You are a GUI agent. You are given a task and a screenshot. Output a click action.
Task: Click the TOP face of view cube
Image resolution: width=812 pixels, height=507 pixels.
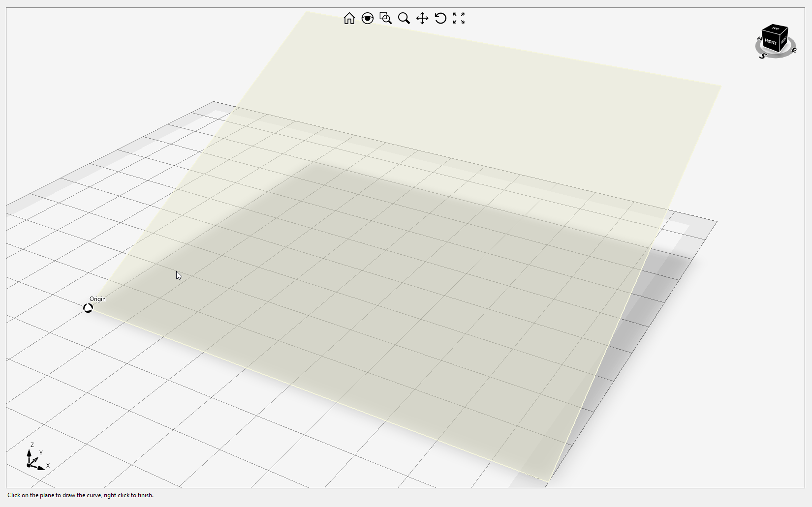776,29
